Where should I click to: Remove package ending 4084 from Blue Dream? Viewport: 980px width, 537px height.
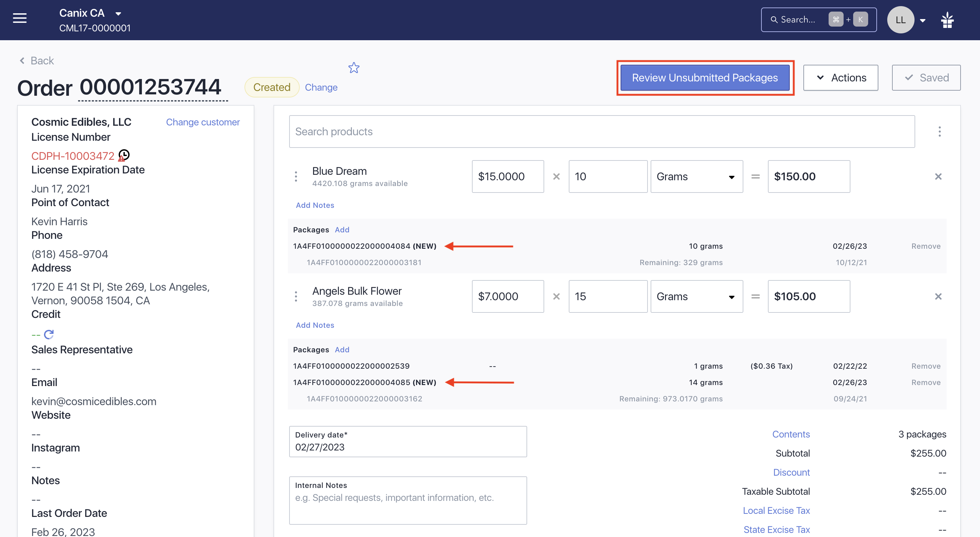925,246
